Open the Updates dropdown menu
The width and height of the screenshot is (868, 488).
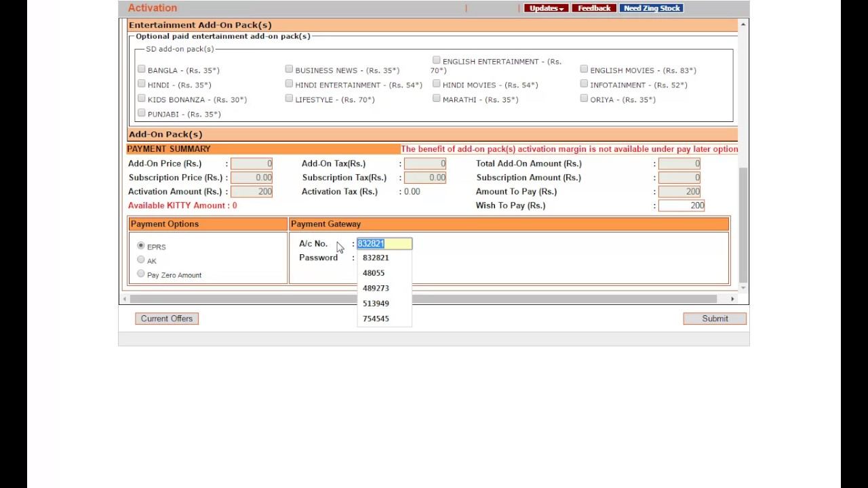point(546,8)
